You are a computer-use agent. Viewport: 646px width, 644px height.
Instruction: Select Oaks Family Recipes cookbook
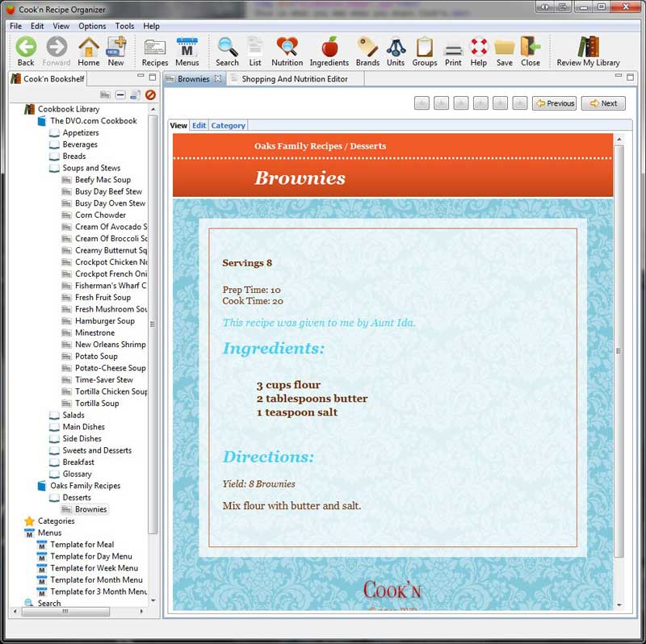86,486
